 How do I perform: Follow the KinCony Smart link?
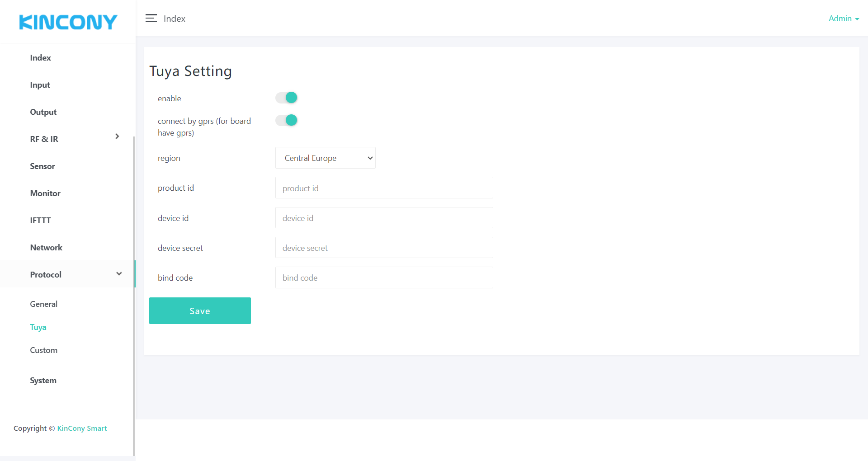82,428
